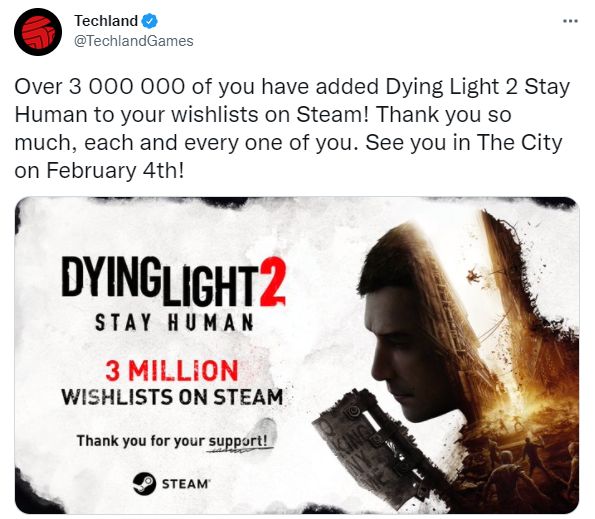Click the Steam logo icon in image
The height and width of the screenshot is (519, 595).
pos(144,483)
